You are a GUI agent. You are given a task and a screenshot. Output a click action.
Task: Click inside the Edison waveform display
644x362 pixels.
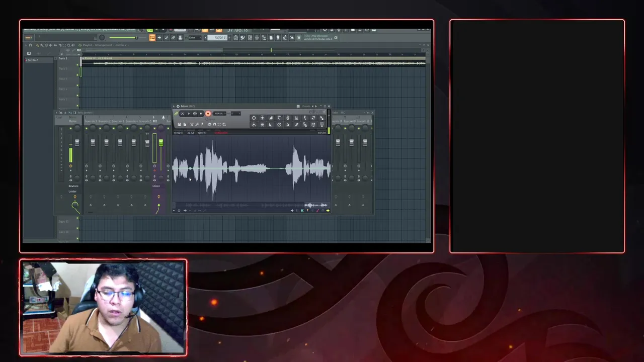pyautogui.click(x=252, y=168)
